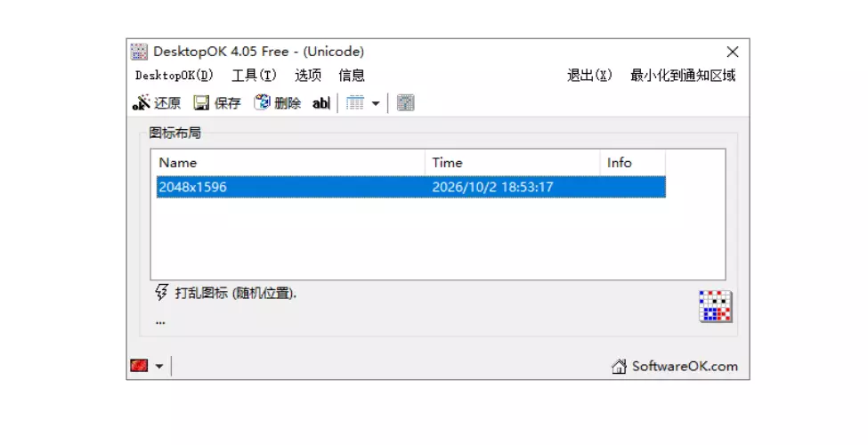The height and width of the screenshot is (445, 868).
Task: Click the time 2026/10/2 18:53:17 cell
Action: (492, 187)
